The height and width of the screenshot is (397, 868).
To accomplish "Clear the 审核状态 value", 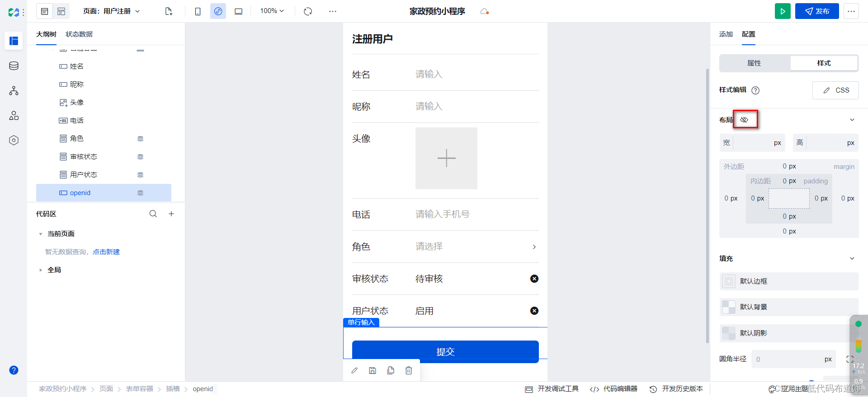I will pos(534,279).
